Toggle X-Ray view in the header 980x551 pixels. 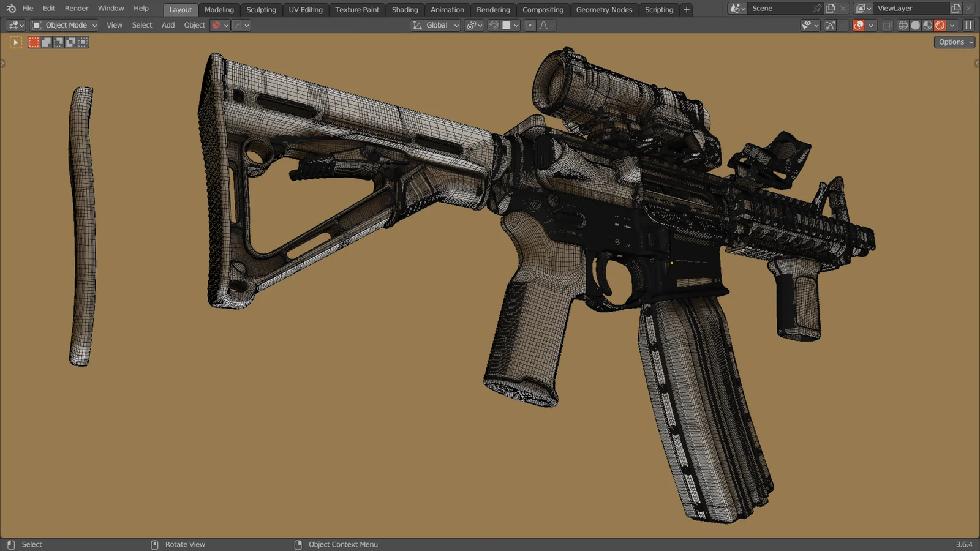click(887, 25)
